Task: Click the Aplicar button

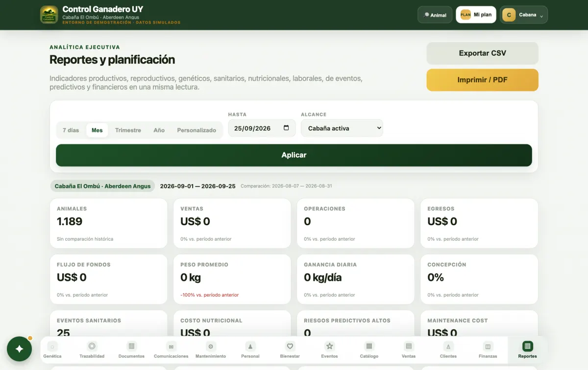Action: point(294,155)
